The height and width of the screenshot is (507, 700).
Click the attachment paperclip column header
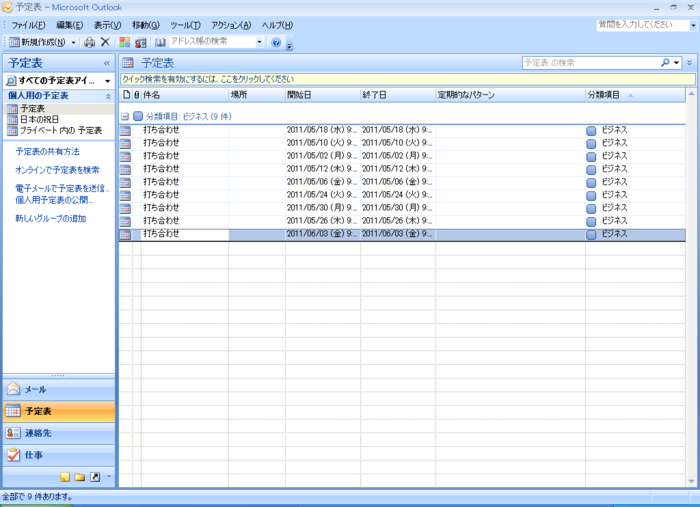137,95
